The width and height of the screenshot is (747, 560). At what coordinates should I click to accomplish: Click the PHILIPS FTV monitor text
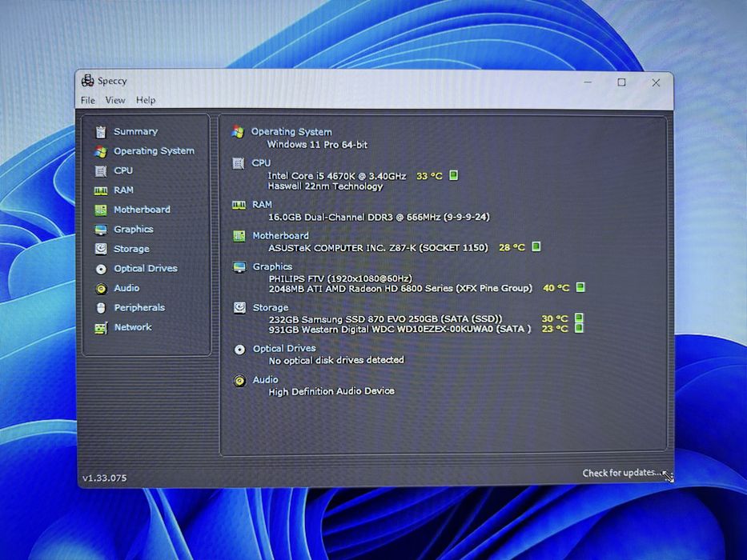point(340,278)
